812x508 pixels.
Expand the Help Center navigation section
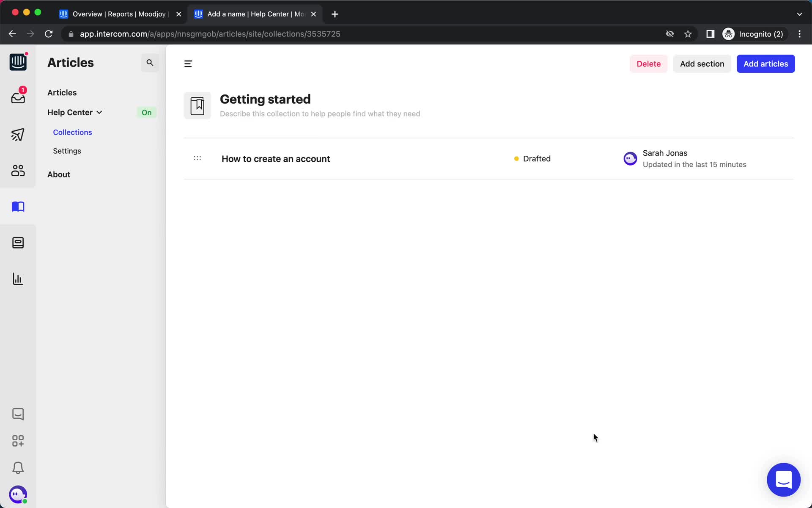pyautogui.click(x=99, y=112)
